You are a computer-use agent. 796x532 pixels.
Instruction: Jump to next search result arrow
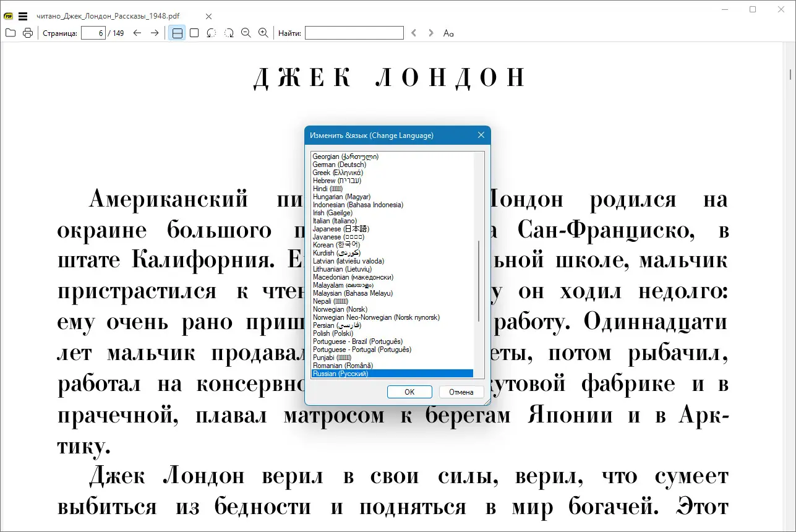click(430, 33)
